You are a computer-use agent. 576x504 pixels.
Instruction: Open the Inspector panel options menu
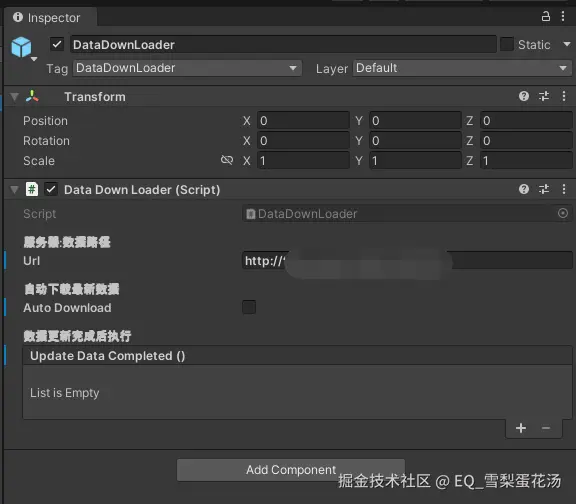coord(563,17)
